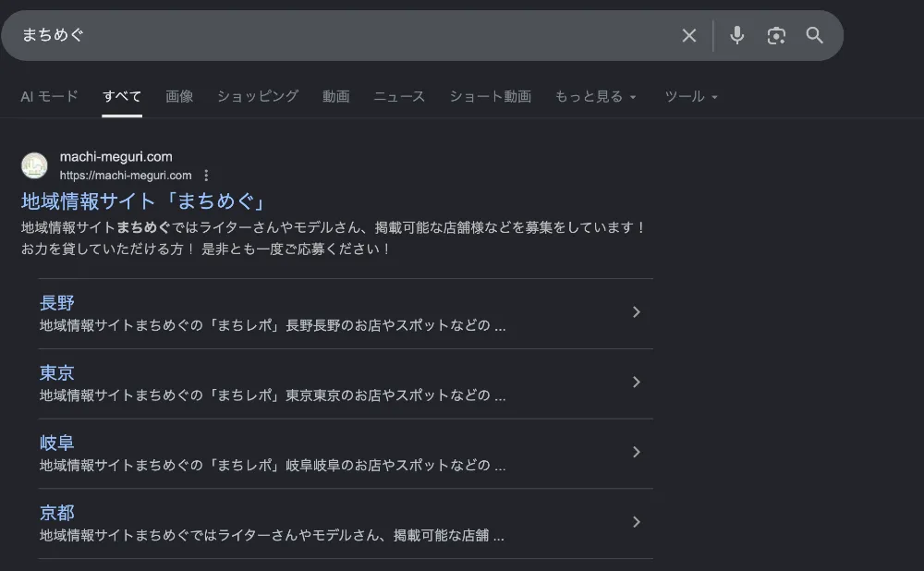
Task: Open the ツール dropdown
Action: coord(691,96)
